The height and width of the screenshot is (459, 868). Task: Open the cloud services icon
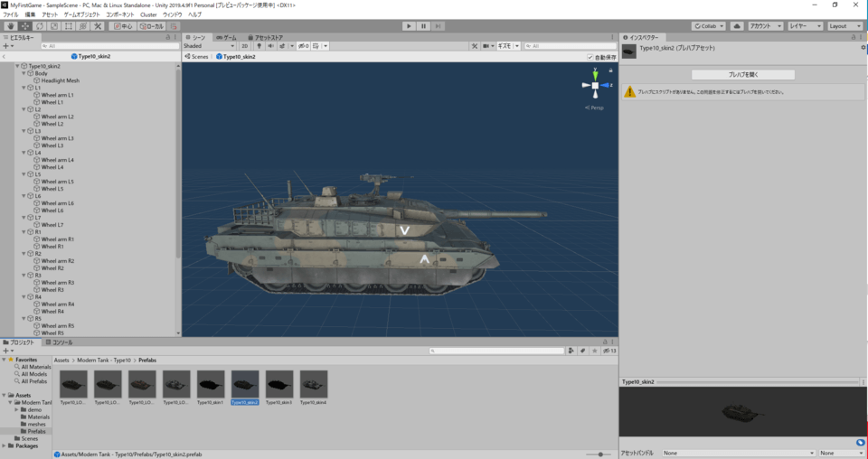point(737,26)
